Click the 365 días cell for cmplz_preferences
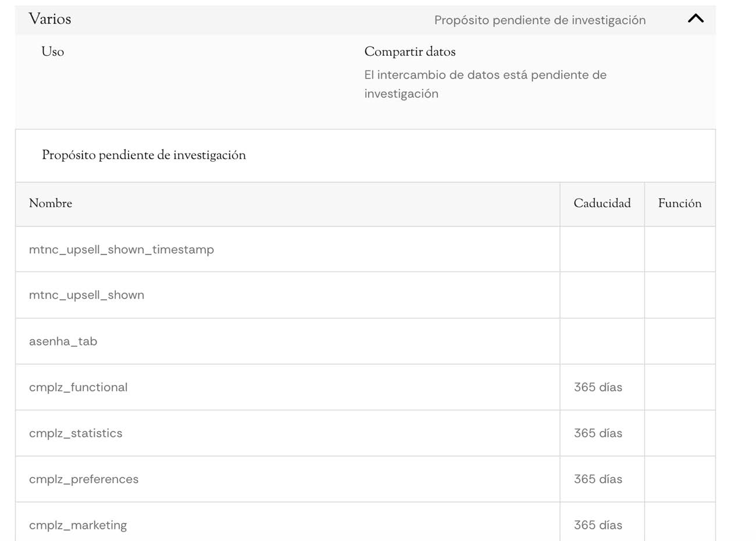This screenshot has height=541, width=756. (x=598, y=479)
